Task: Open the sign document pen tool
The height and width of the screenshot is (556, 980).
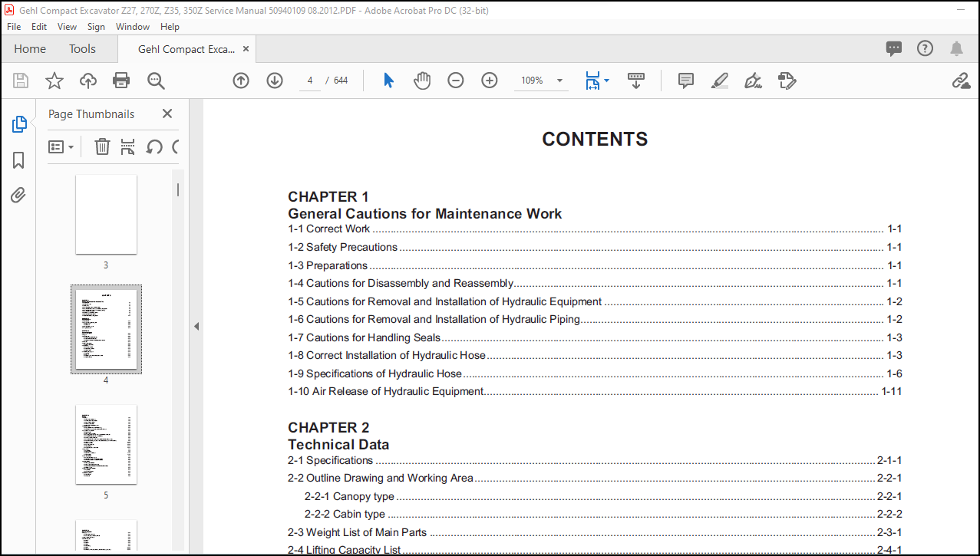Action: (753, 81)
